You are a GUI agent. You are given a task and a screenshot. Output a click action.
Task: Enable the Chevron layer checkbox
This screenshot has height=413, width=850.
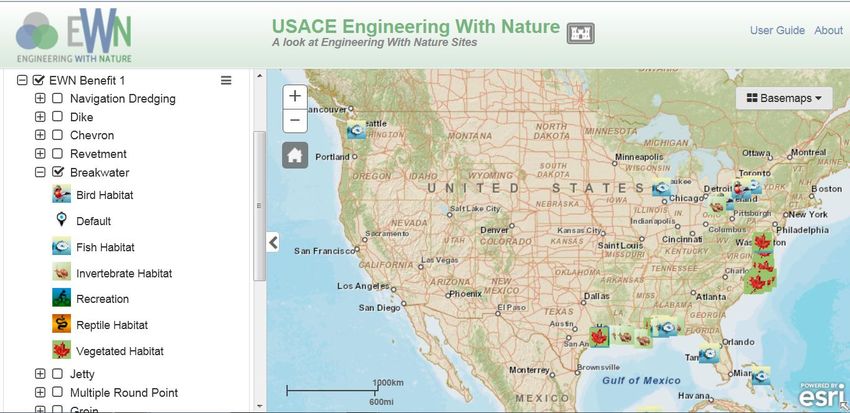click(x=57, y=135)
